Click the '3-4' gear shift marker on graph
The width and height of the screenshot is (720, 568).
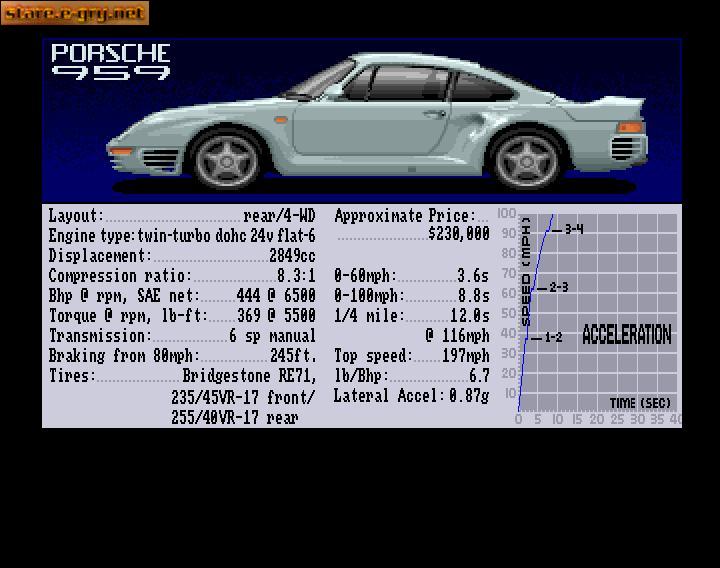568,229
